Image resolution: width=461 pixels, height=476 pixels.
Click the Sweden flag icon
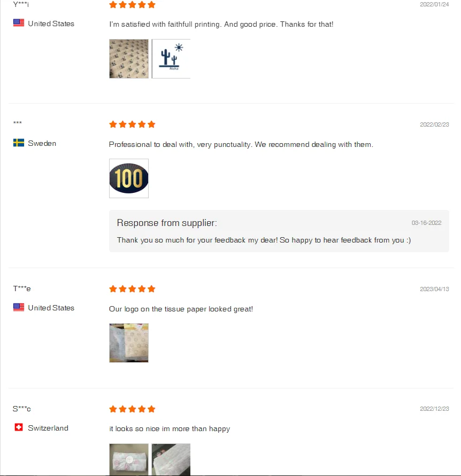[19, 143]
